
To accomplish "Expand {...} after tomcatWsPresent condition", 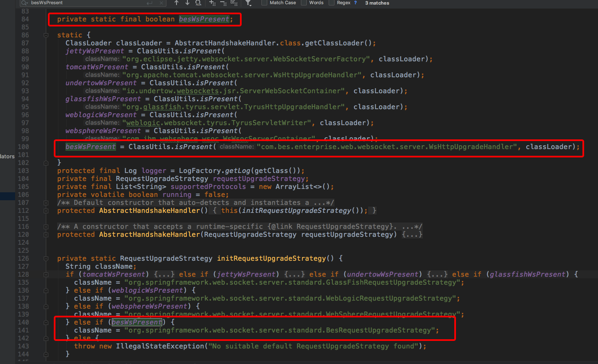I will (164, 274).
